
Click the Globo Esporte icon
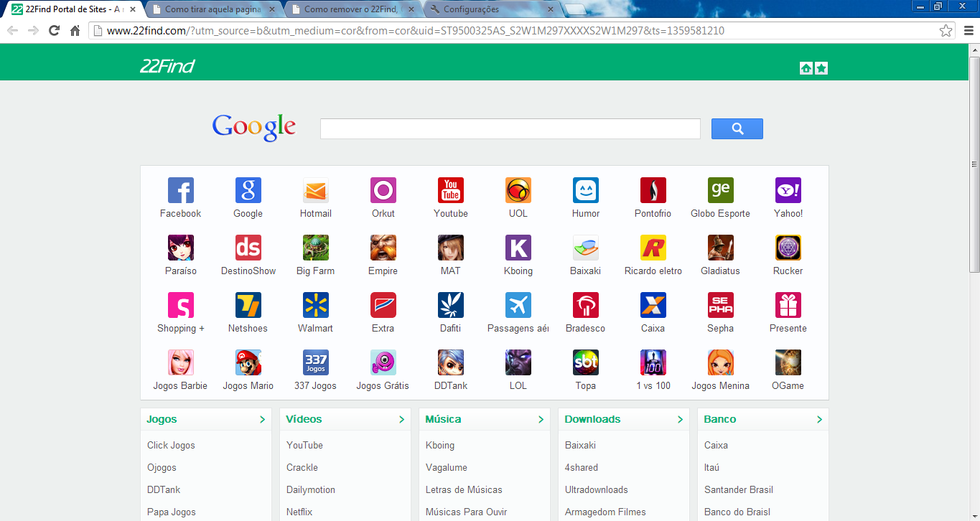[x=721, y=190]
